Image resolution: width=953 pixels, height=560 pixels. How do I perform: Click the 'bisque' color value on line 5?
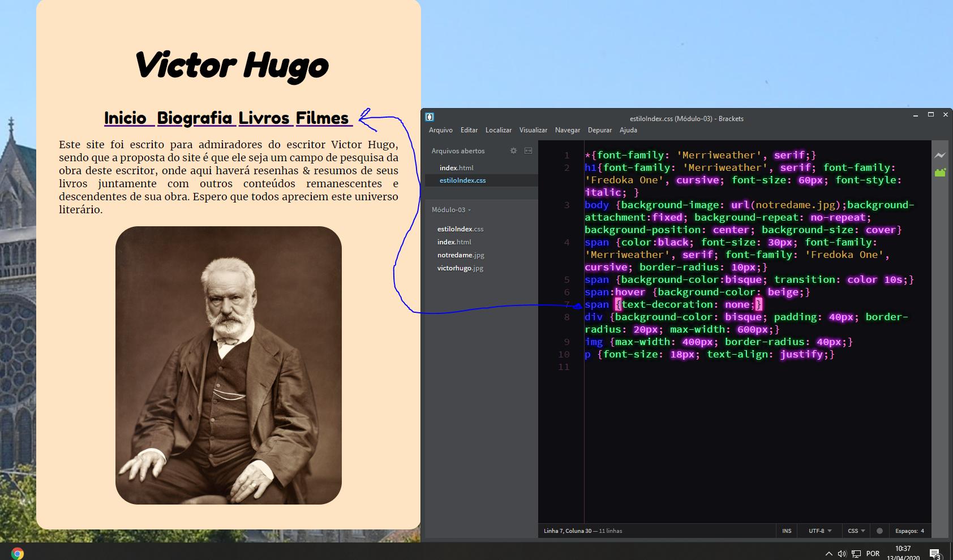tap(743, 280)
